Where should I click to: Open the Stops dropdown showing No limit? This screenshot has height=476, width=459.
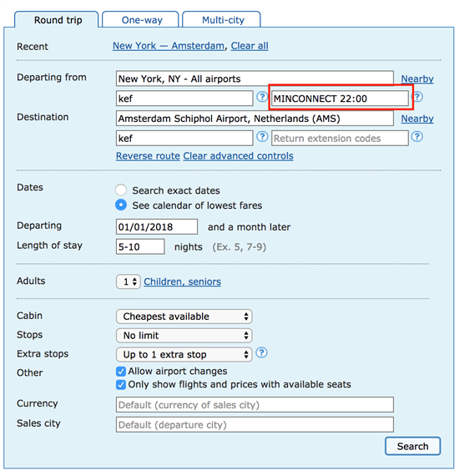184,336
